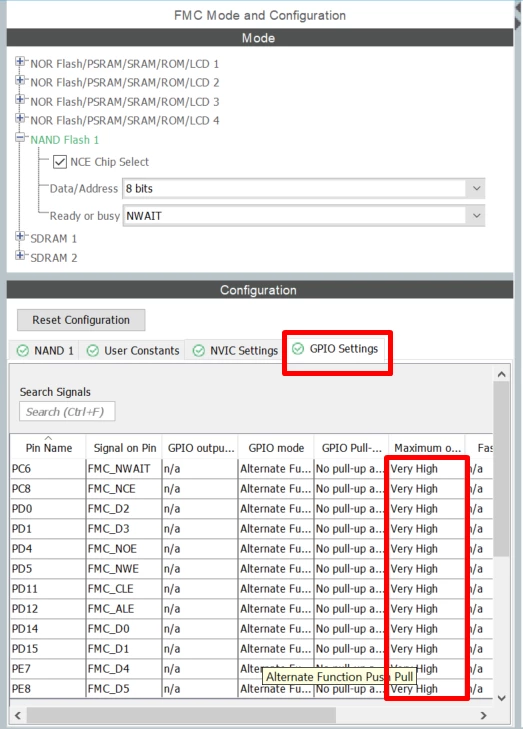The height and width of the screenshot is (729, 523).
Task: Click Very High speed for PD14
Action: tap(427, 629)
